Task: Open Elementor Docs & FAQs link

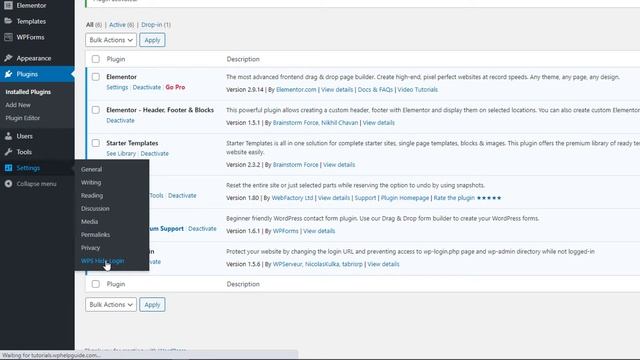Action: click(375, 89)
